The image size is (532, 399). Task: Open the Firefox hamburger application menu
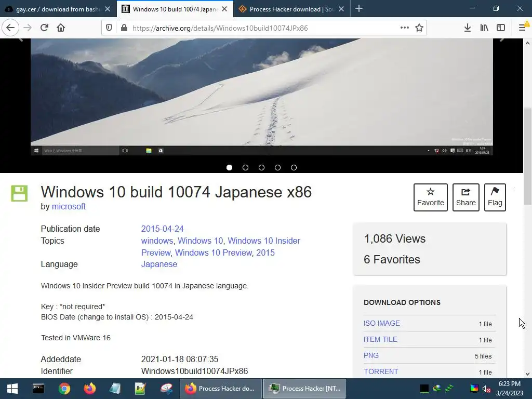pyautogui.click(x=523, y=28)
